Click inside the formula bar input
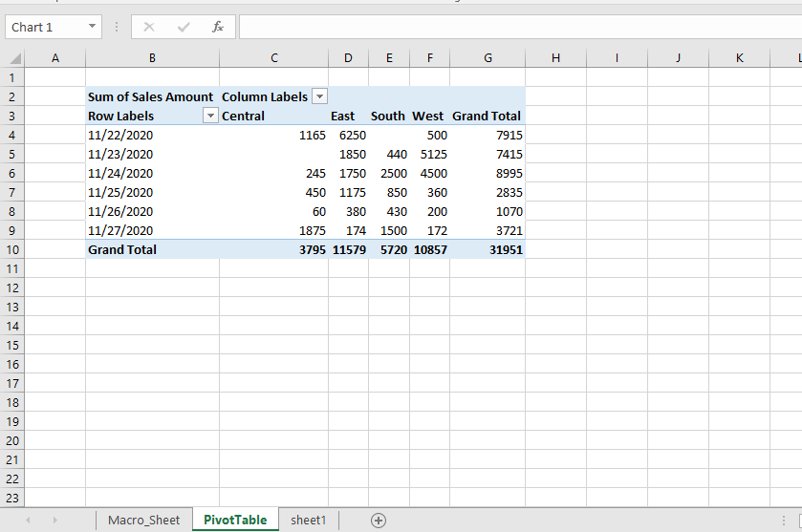Viewport: 802px width, 532px height. coord(520,27)
